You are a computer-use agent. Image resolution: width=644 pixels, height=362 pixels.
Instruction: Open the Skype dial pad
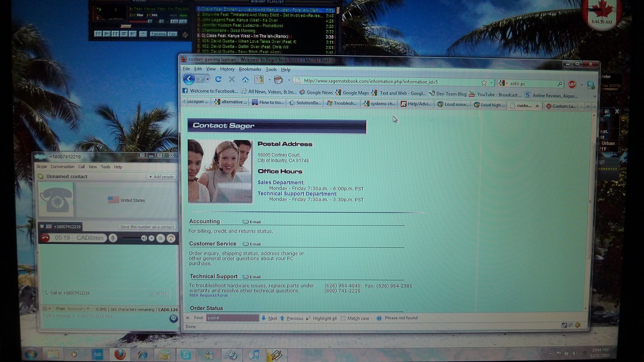(x=161, y=238)
